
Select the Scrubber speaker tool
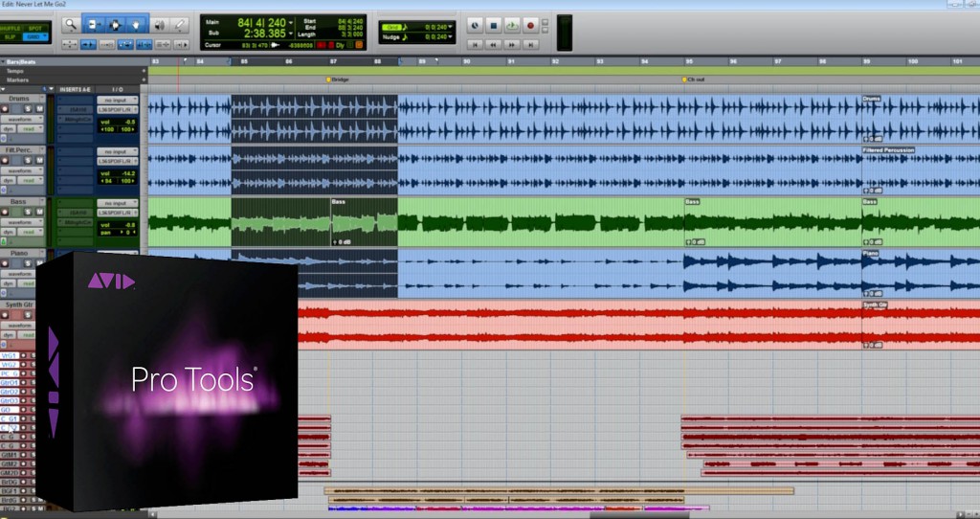pos(160,25)
